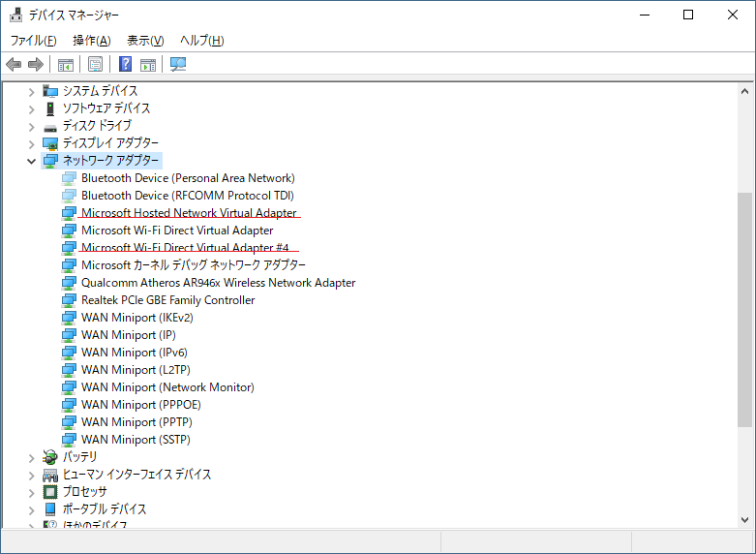Click the Forward arrow toolbar icon

(36, 64)
